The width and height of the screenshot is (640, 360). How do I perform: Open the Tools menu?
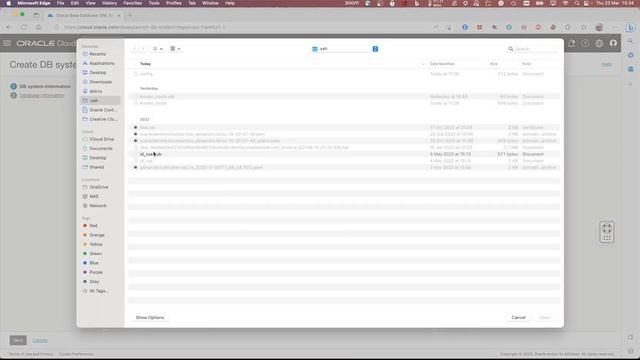[x=154, y=3]
